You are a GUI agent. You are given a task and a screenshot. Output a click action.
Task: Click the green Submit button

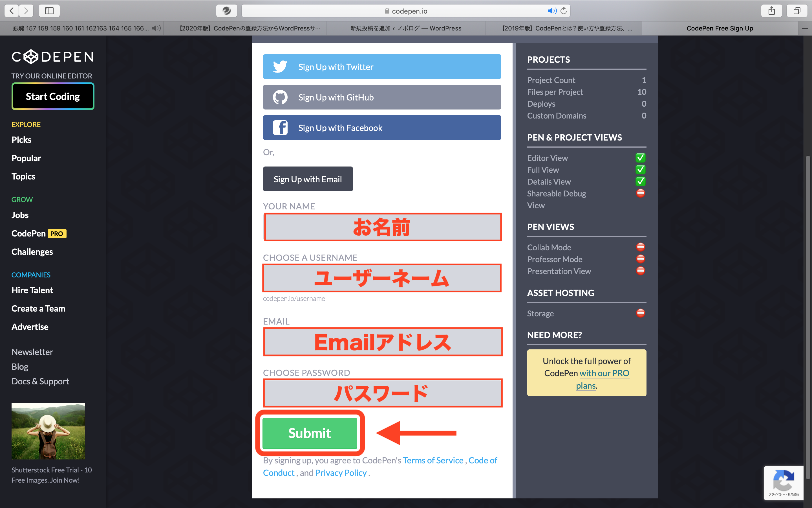[x=310, y=433]
